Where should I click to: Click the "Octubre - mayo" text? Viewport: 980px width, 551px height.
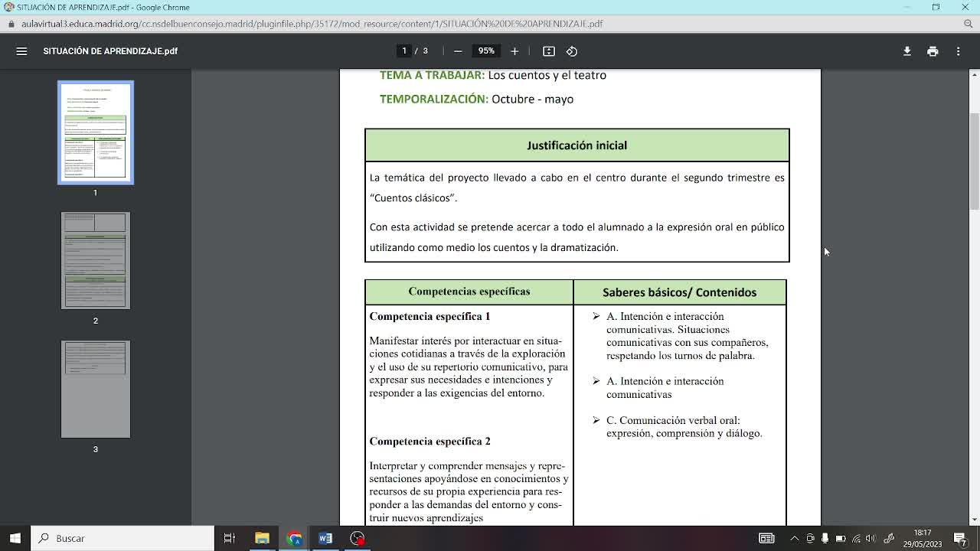[x=533, y=99]
